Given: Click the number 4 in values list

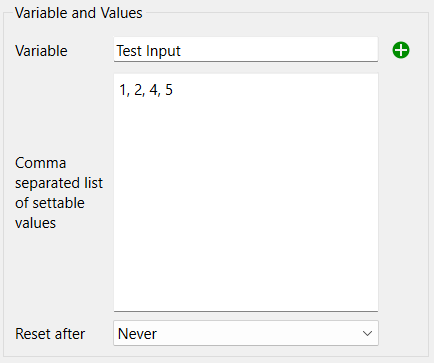Looking at the screenshot, I should 154,90.
